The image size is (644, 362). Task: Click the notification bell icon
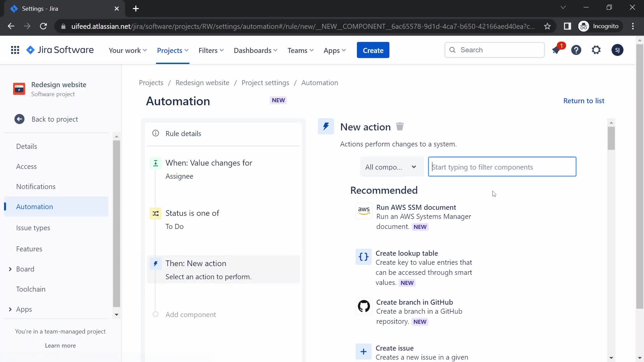click(556, 50)
